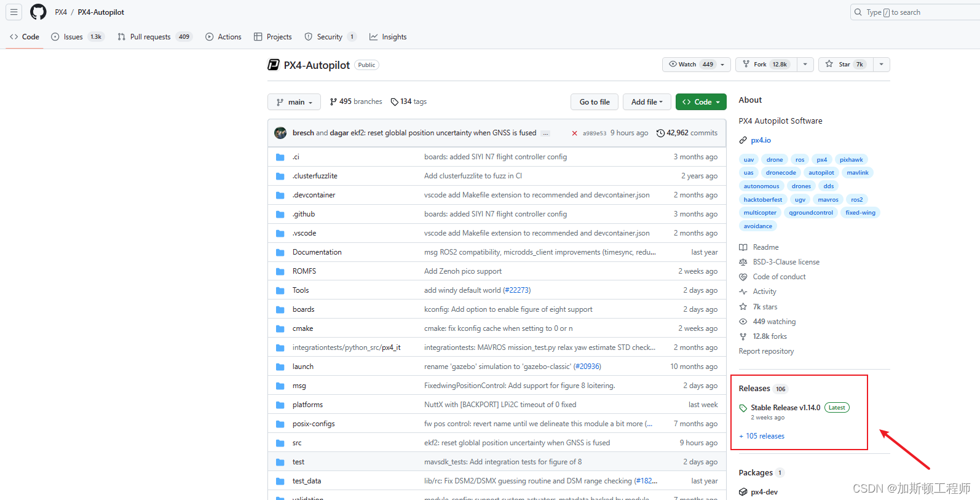Image resolution: width=980 pixels, height=500 pixels.
Task: Click the px4.io link icon
Action: click(x=743, y=140)
